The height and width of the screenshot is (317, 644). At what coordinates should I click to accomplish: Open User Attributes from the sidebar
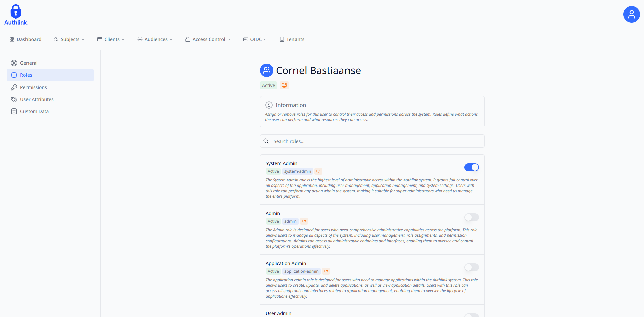37,99
